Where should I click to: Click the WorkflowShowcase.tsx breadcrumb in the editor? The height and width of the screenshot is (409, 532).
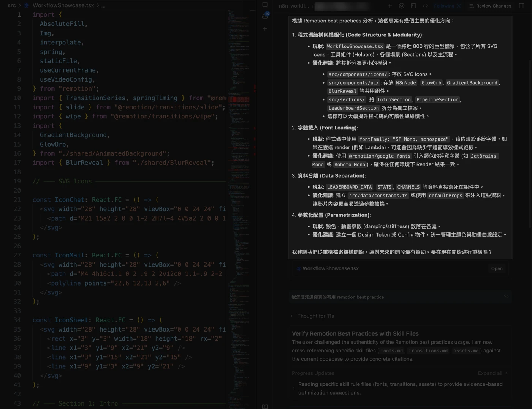click(x=63, y=5)
